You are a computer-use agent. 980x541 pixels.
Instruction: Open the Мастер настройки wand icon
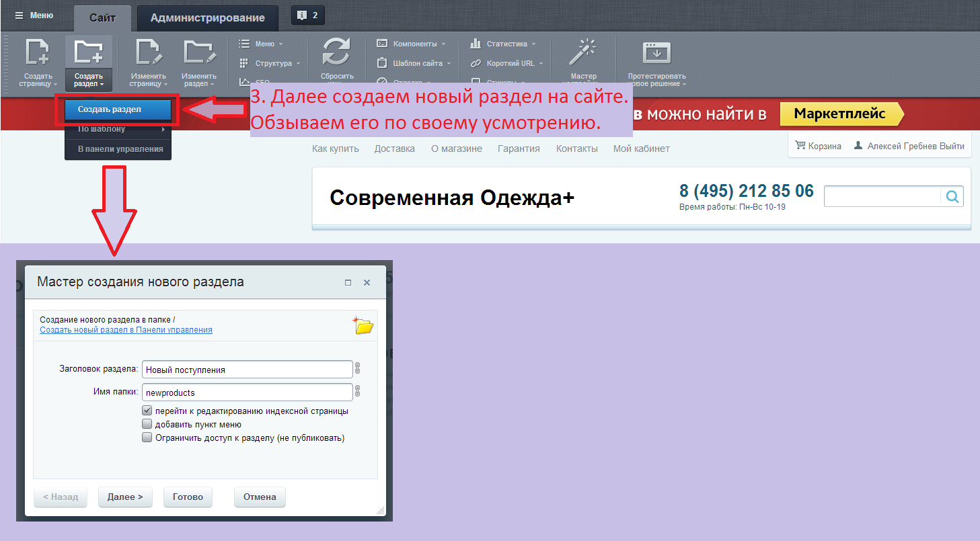pos(583,52)
